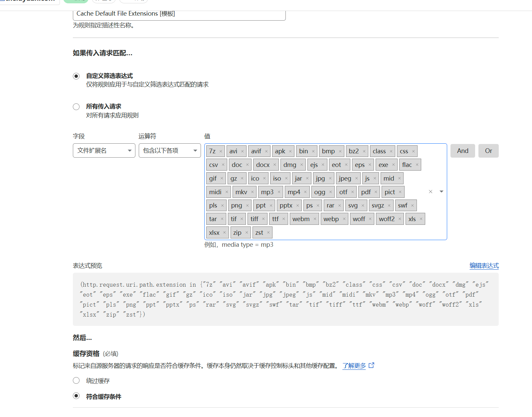This screenshot has width=532, height=417.
Task: Open the external link icon beside 了解更多
Action: click(372, 365)
